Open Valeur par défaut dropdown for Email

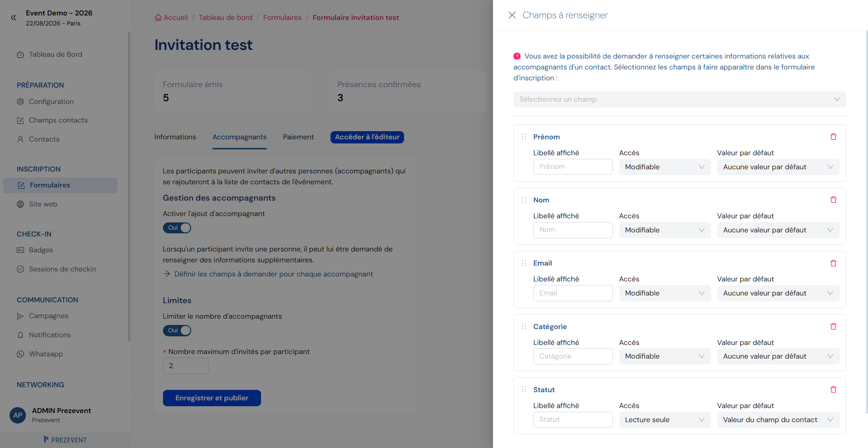tap(778, 293)
